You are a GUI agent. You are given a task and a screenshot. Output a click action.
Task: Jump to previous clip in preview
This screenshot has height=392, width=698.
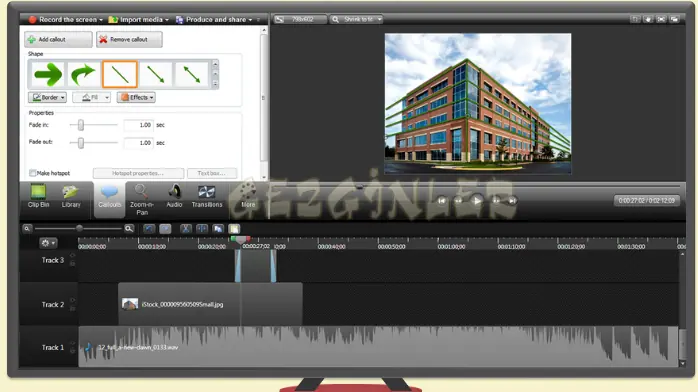[442, 201]
